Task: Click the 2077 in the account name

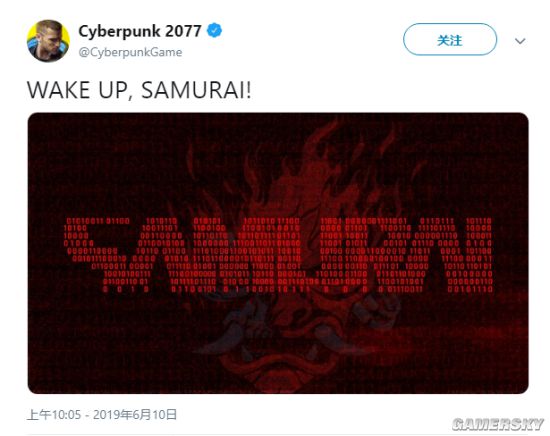Action: click(x=183, y=31)
